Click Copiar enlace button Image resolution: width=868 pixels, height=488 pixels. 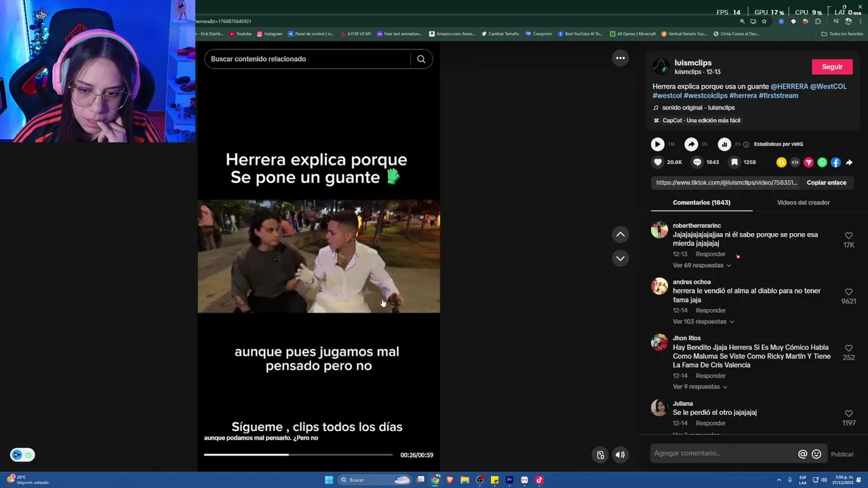[826, 182]
